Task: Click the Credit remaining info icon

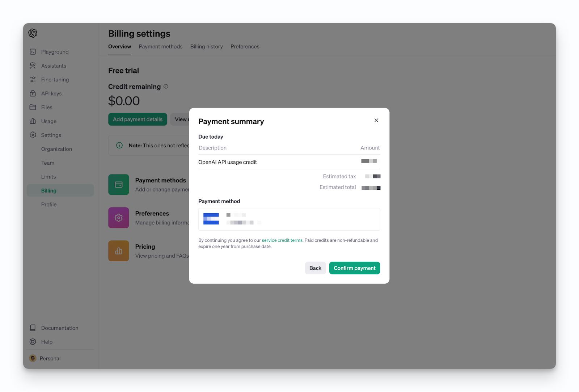Action: point(166,87)
